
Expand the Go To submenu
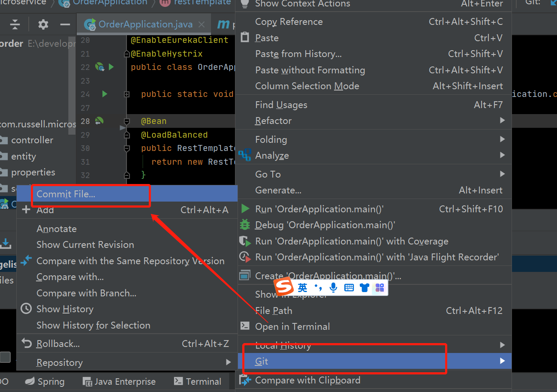(375, 174)
